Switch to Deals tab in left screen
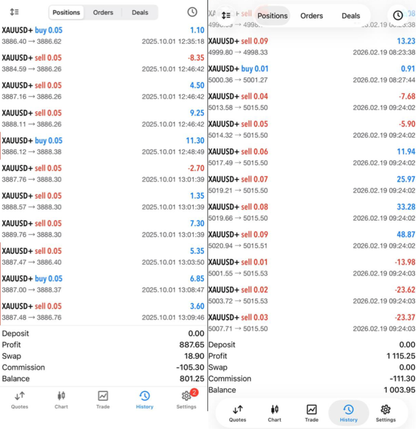The image size is (416, 429). [140, 13]
